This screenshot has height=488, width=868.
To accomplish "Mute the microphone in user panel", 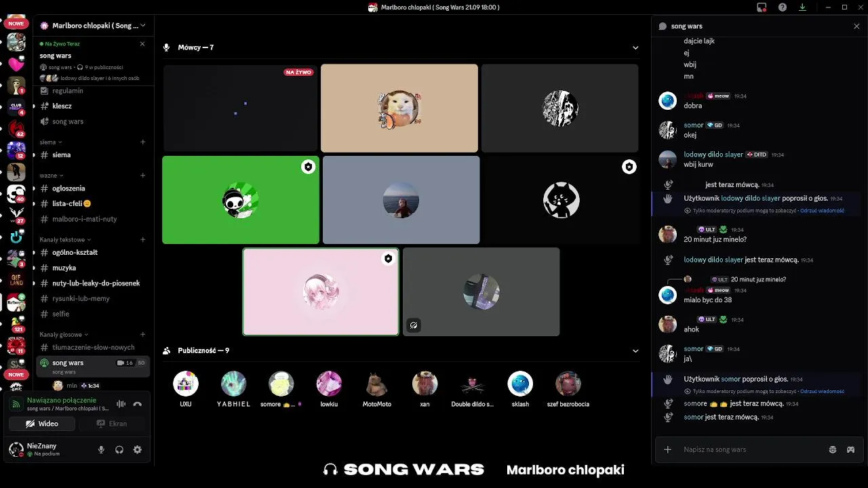I will [x=102, y=449].
